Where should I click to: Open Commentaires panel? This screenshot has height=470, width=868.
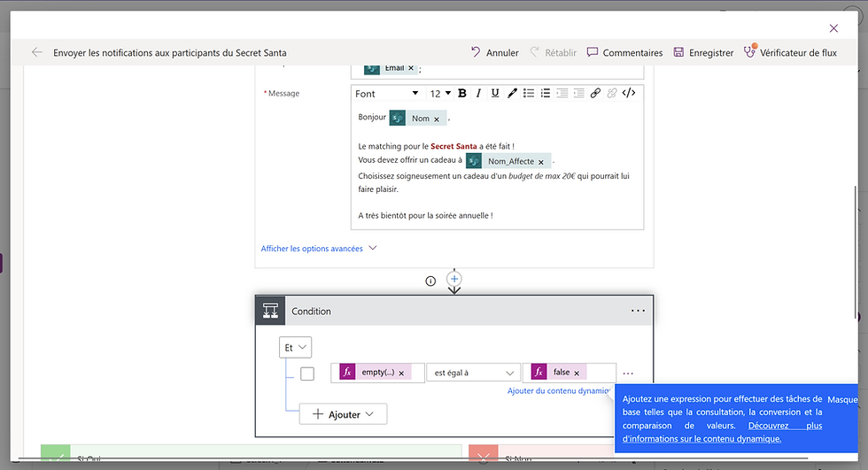point(624,52)
